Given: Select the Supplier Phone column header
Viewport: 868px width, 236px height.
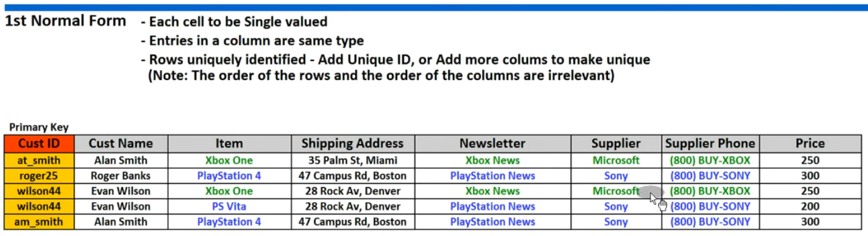Looking at the screenshot, I should (710, 143).
